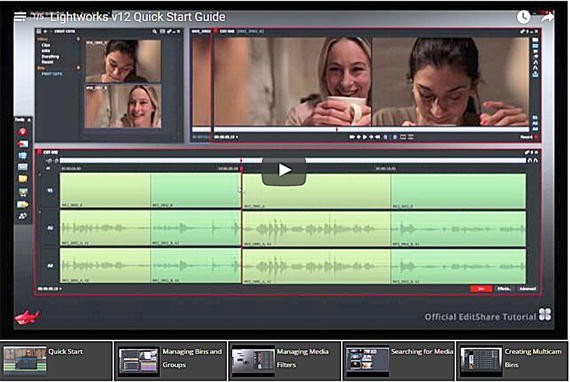Open the Creating Multicam Bins tutorial card
The height and width of the screenshot is (382, 570).
pos(513,361)
